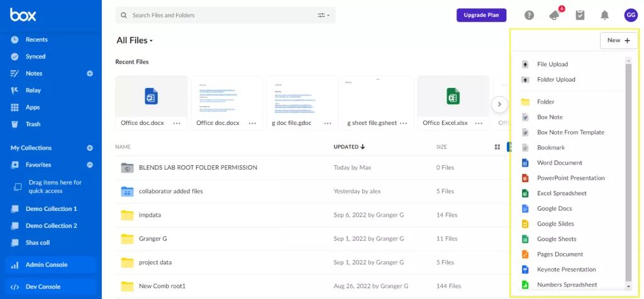
Task: Open Recents in the sidebar
Action: pyautogui.click(x=36, y=40)
